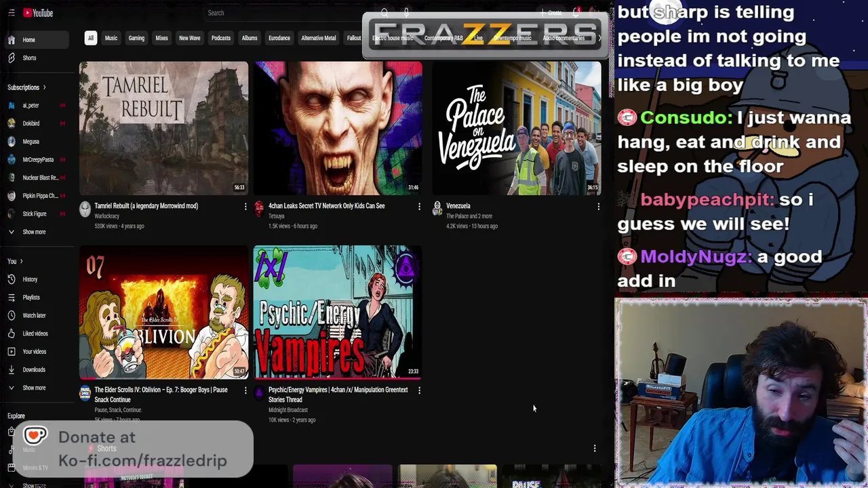Open the three-dot menu for 4chan Leaks video
The width and height of the screenshot is (868, 488).
419,207
